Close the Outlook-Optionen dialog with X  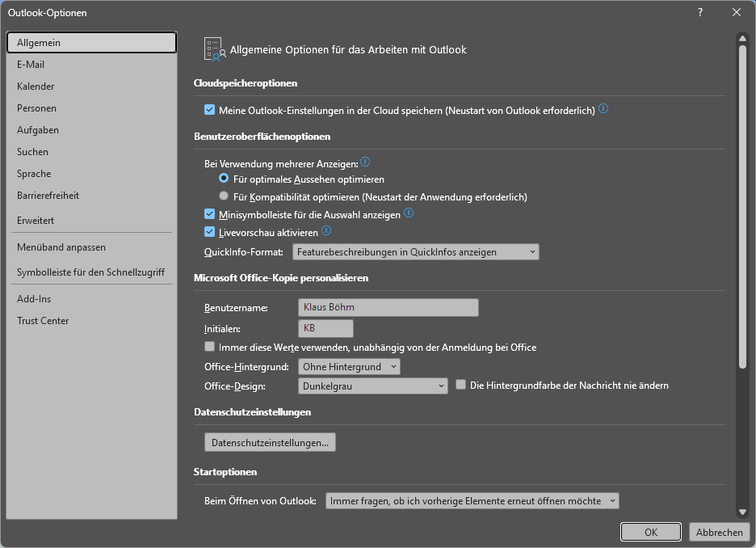pyautogui.click(x=737, y=13)
